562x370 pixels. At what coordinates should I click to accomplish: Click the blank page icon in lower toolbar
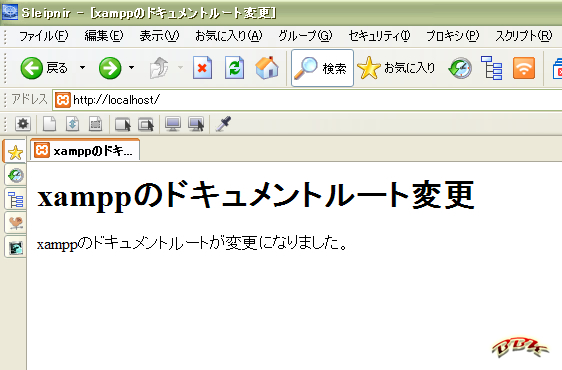click(49, 124)
